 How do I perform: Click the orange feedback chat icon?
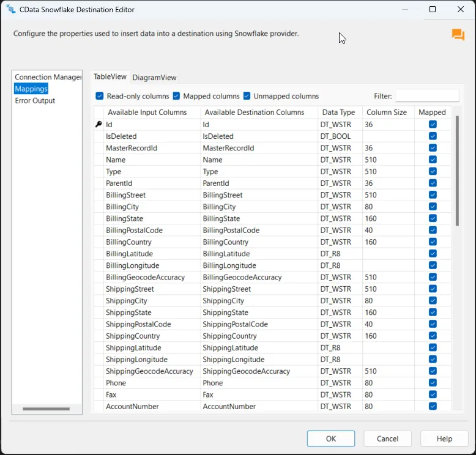tap(458, 35)
